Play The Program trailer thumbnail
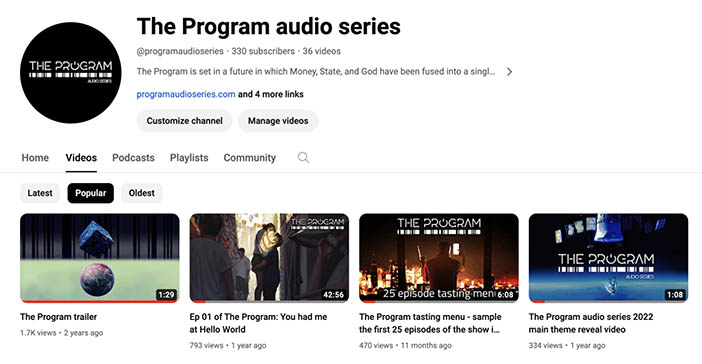The height and width of the screenshot is (364, 702). [99, 258]
